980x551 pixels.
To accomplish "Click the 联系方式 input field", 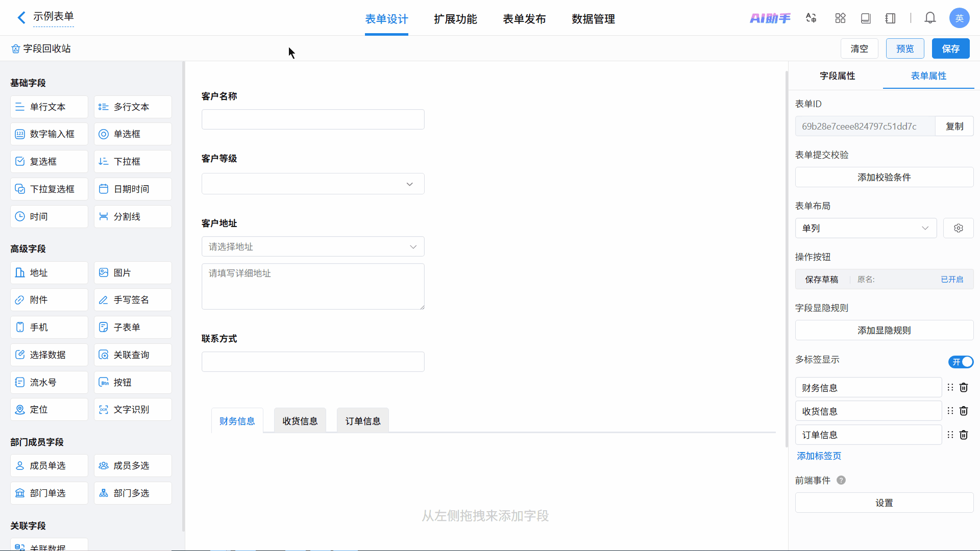I will point(313,362).
